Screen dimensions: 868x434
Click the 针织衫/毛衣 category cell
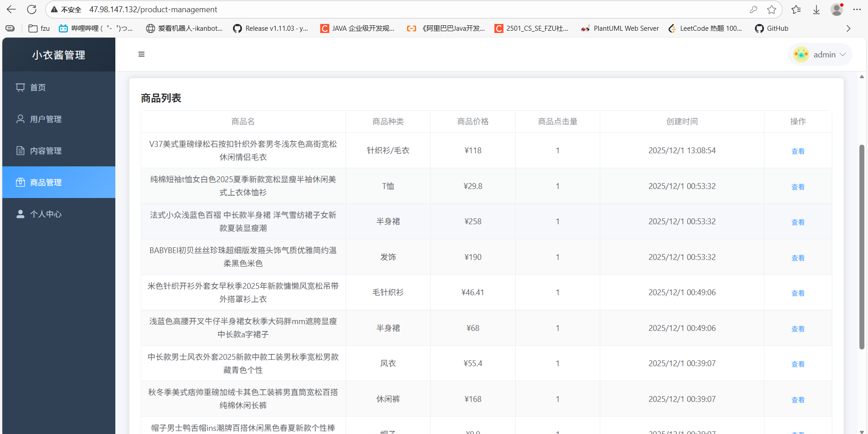pyautogui.click(x=388, y=151)
